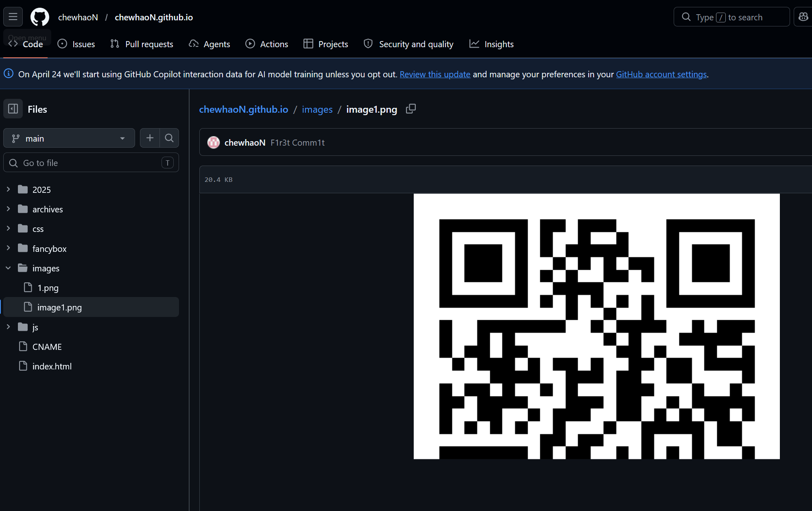Click the open images folder icon
The width and height of the screenshot is (812, 511).
23,268
